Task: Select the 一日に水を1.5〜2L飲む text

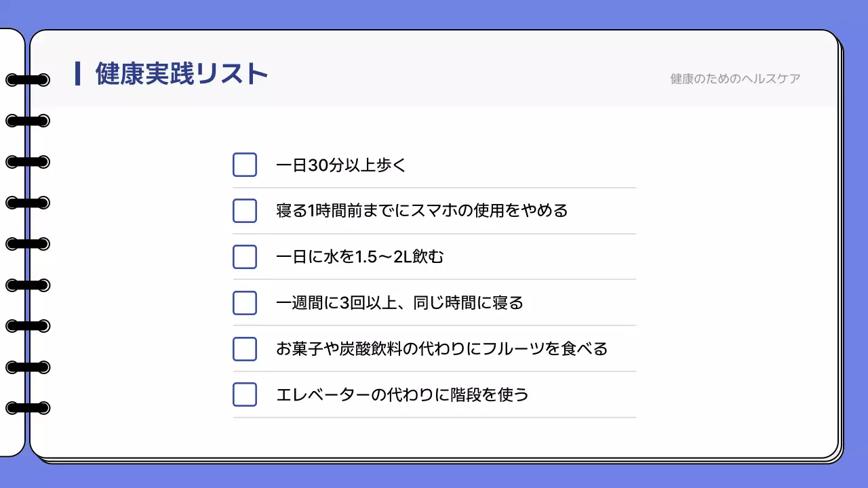Action: (x=359, y=257)
